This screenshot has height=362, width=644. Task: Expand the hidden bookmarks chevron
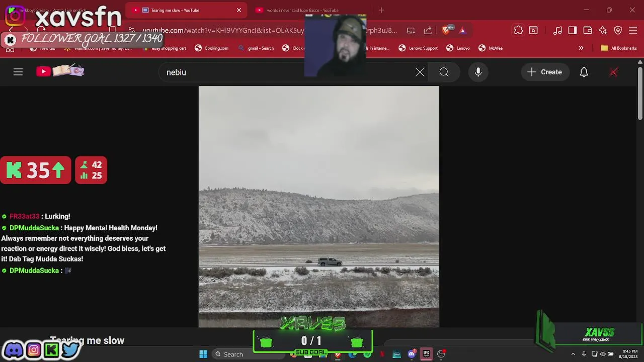tap(581, 48)
